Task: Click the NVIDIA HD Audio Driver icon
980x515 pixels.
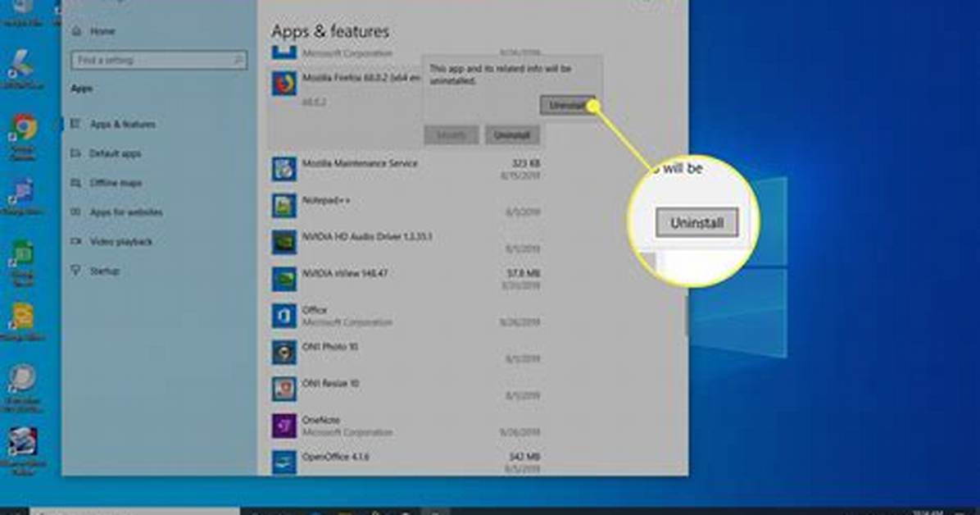Action: click(284, 242)
